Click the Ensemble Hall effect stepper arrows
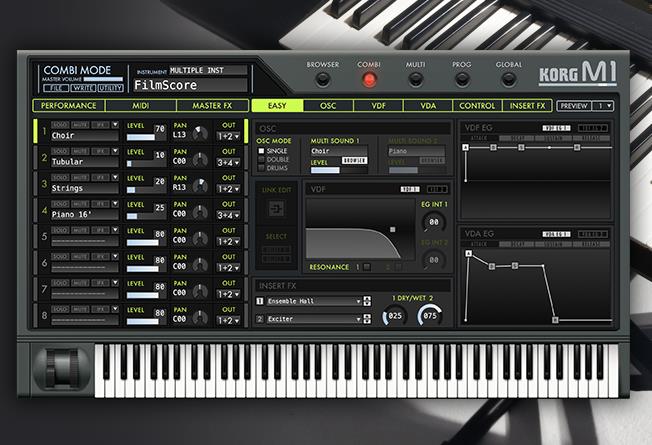Screen dimensions: 652x445 point(367,301)
